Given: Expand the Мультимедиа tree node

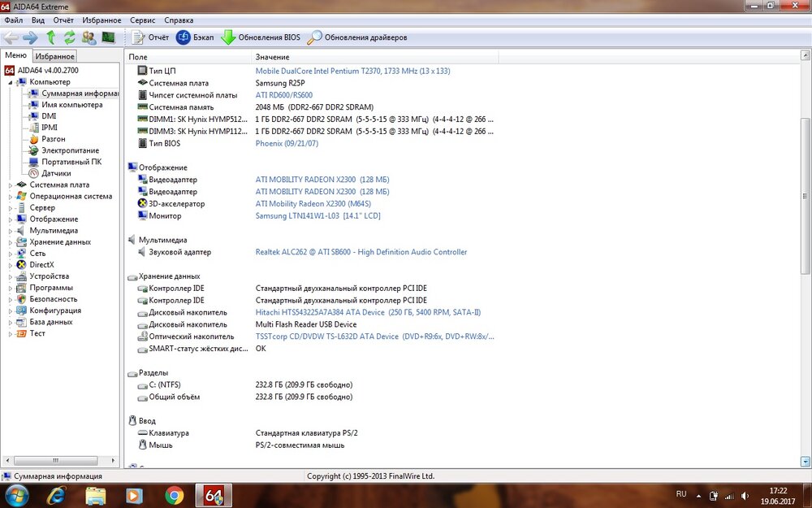Looking at the screenshot, I should 11,231.
